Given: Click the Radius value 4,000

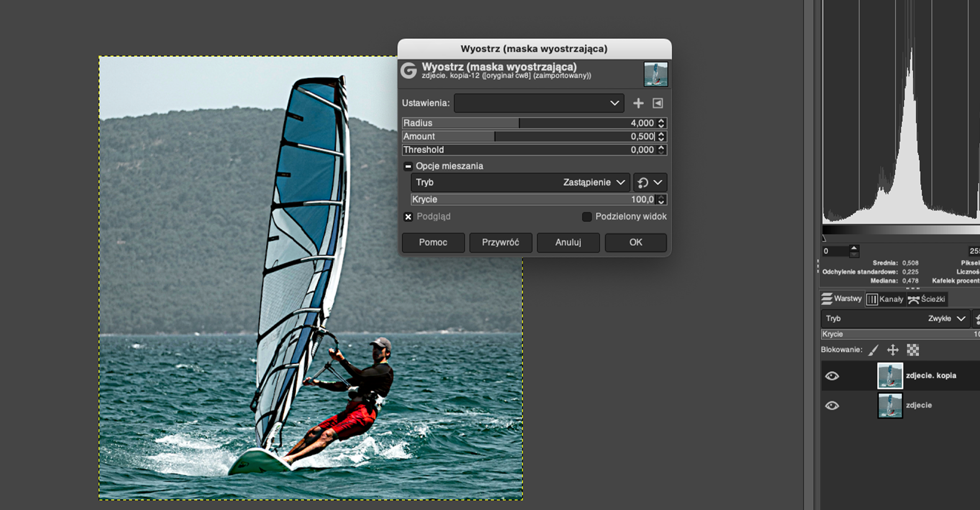Looking at the screenshot, I should click(x=642, y=123).
